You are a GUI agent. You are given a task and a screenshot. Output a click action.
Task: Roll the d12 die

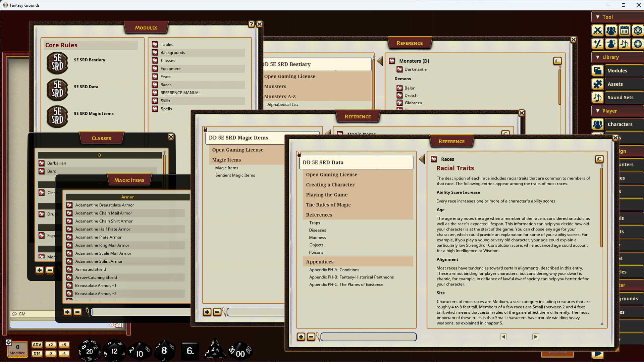114,351
